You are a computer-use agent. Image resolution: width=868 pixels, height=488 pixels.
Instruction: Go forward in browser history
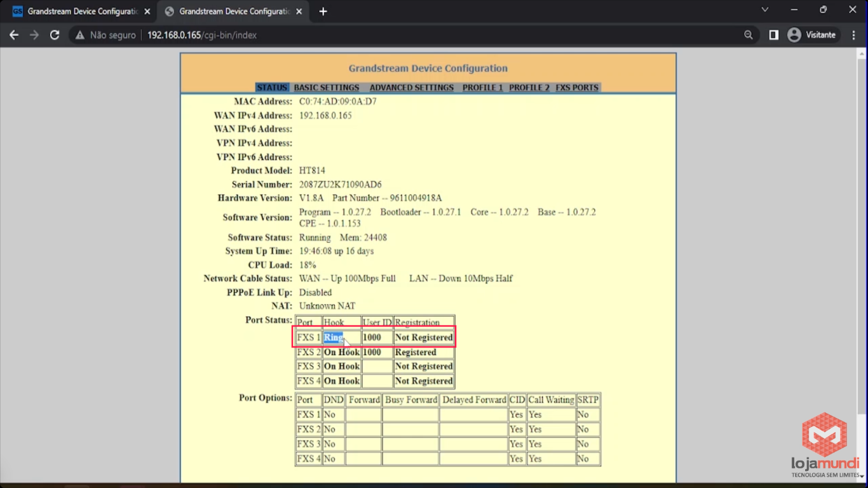(34, 35)
